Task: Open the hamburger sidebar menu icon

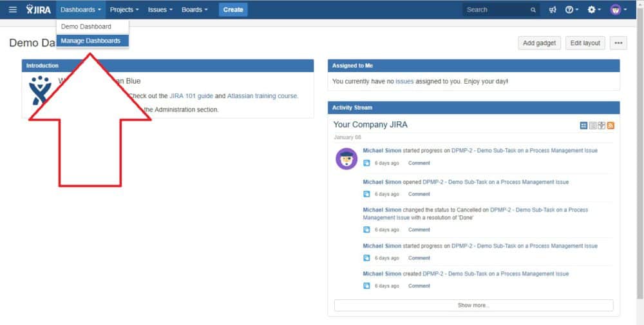Action: point(13,10)
